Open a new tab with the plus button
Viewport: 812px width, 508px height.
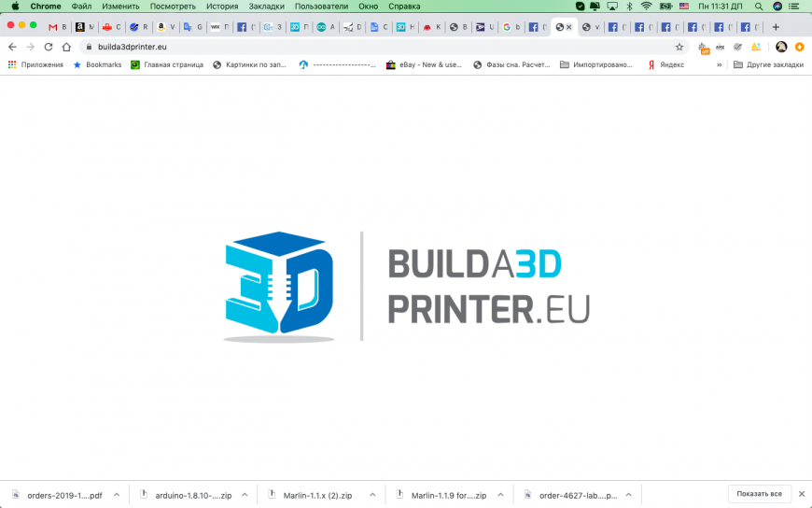(776, 27)
